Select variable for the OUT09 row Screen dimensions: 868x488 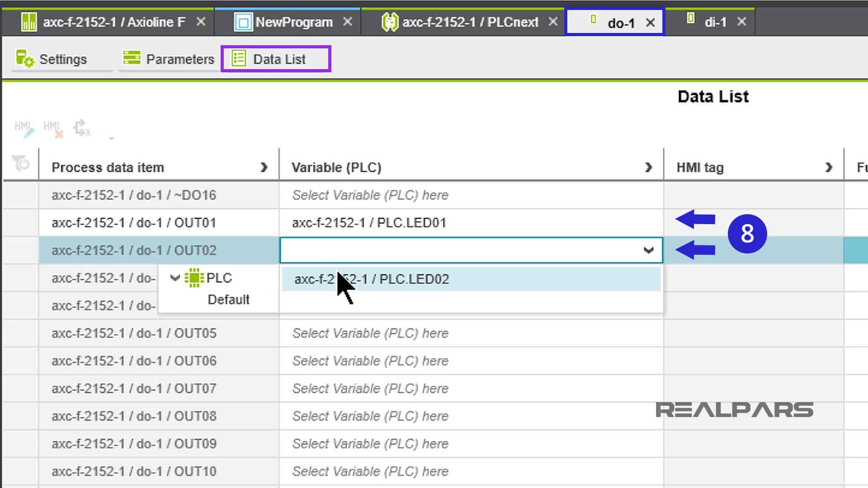click(471, 444)
